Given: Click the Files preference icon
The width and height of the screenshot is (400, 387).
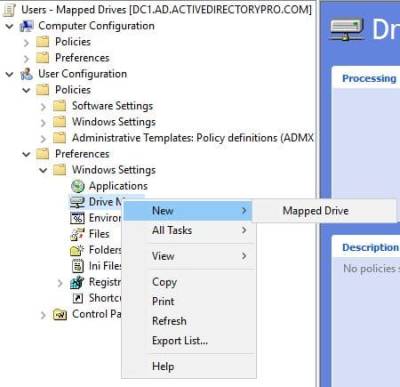Looking at the screenshot, I should click(x=77, y=234).
